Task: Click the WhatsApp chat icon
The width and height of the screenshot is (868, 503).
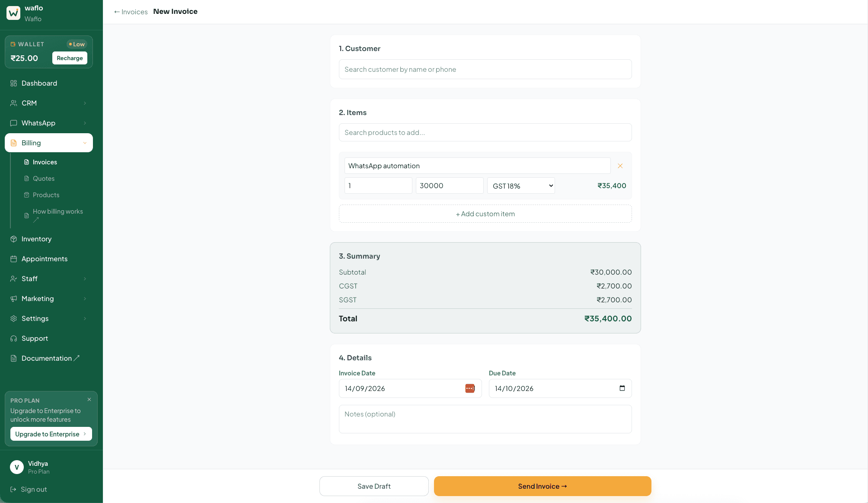Action: [14, 123]
